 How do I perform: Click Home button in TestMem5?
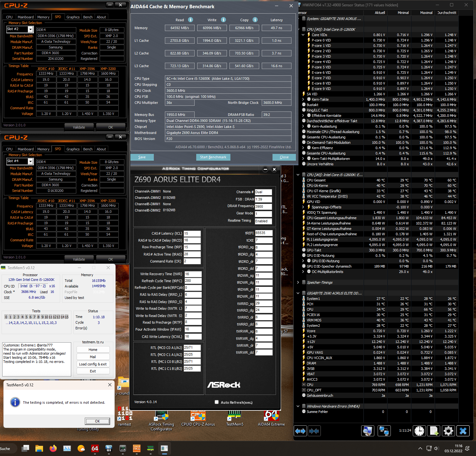[93, 350]
